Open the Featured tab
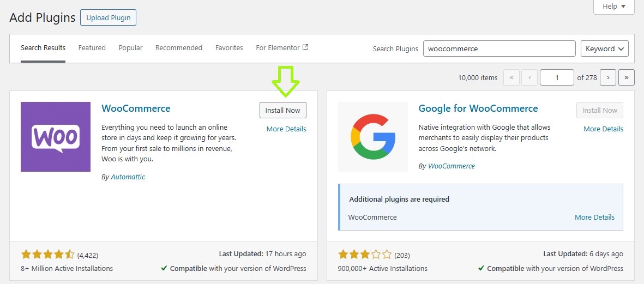The width and height of the screenshot is (644, 284). pos(92,47)
